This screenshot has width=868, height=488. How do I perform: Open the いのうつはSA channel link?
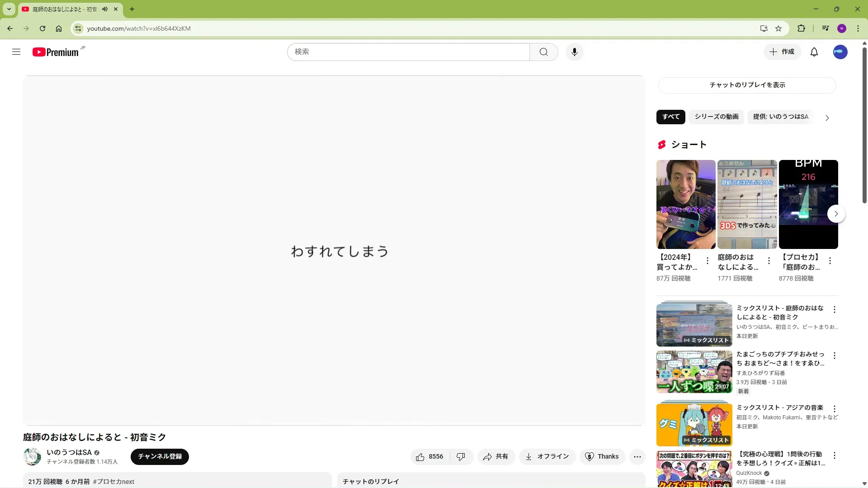click(69, 452)
